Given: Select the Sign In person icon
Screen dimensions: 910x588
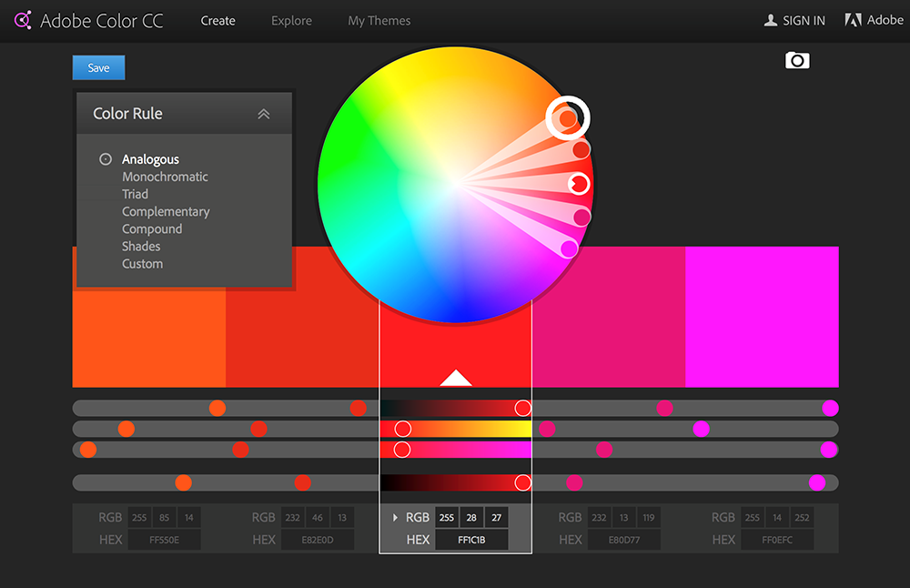Looking at the screenshot, I should (770, 19).
